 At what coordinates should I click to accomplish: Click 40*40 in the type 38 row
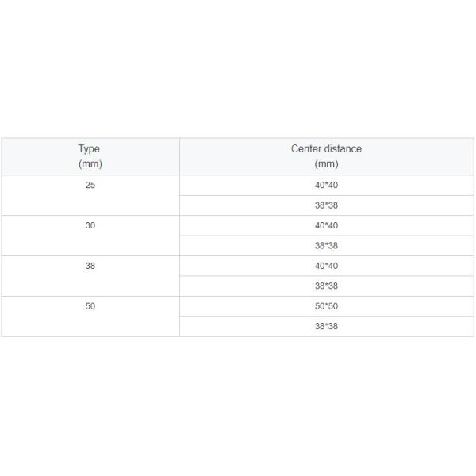point(326,266)
